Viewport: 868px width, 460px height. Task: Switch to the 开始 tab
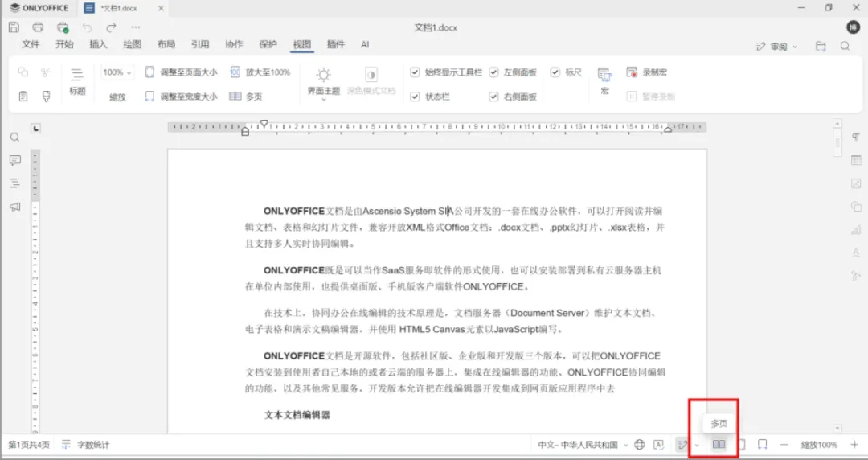(x=64, y=44)
